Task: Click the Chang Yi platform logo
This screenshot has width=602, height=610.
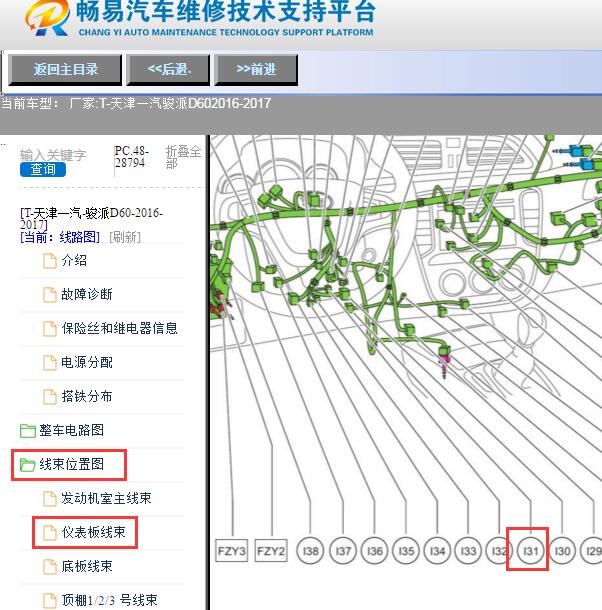Action: click(47, 18)
